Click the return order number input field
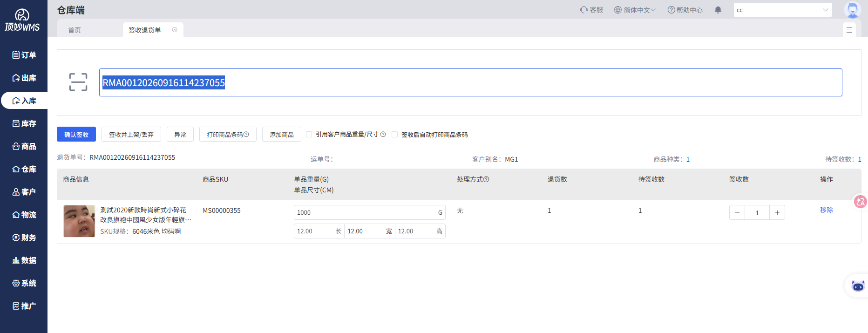This screenshot has width=868, height=333. coord(470,82)
